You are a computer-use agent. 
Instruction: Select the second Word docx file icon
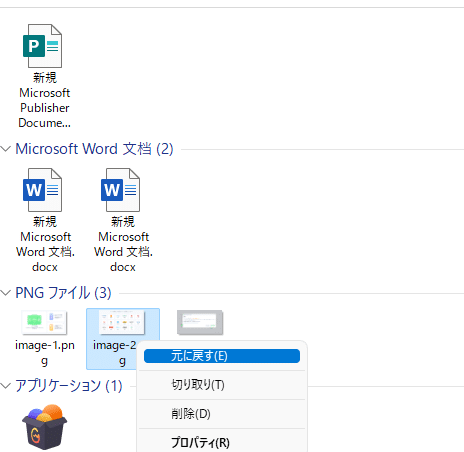click(x=120, y=190)
